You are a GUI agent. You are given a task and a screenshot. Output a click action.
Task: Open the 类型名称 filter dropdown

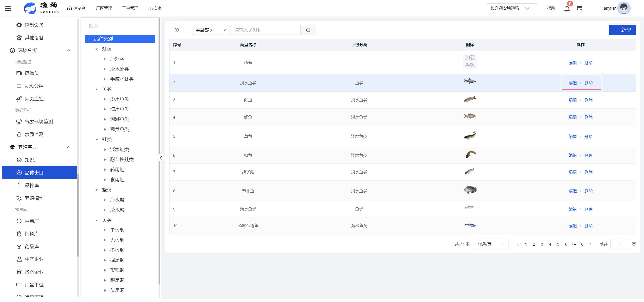(211, 30)
